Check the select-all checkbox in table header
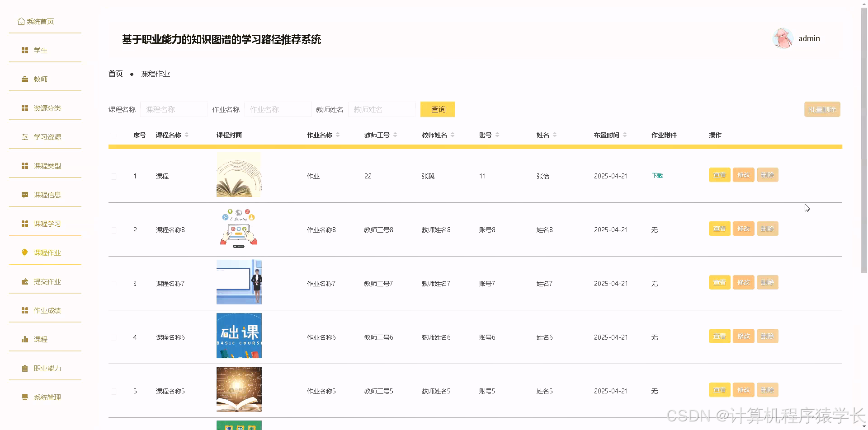The height and width of the screenshot is (430, 868). (114, 135)
